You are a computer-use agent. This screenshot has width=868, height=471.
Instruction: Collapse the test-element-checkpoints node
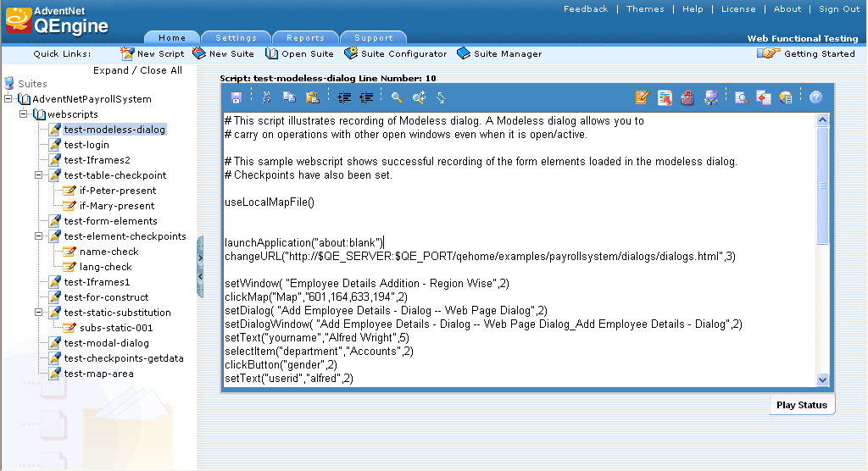pyautogui.click(x=39, y=235)
